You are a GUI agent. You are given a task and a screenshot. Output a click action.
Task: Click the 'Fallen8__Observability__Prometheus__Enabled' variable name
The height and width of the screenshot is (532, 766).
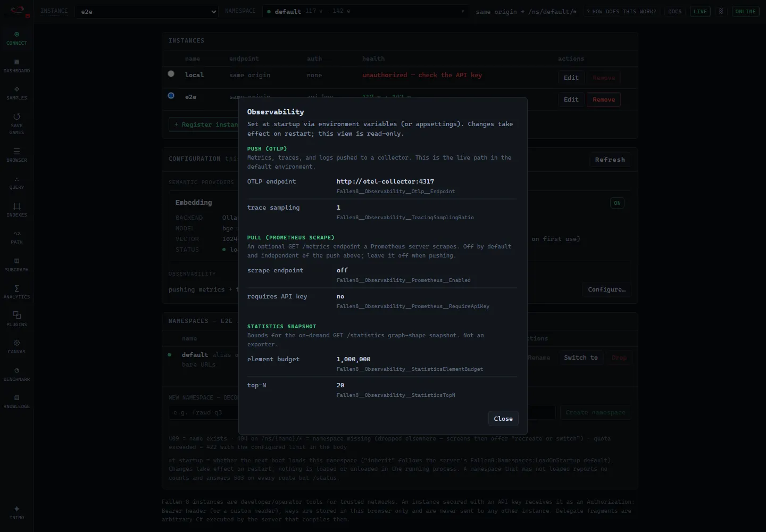tap(403, 280)
